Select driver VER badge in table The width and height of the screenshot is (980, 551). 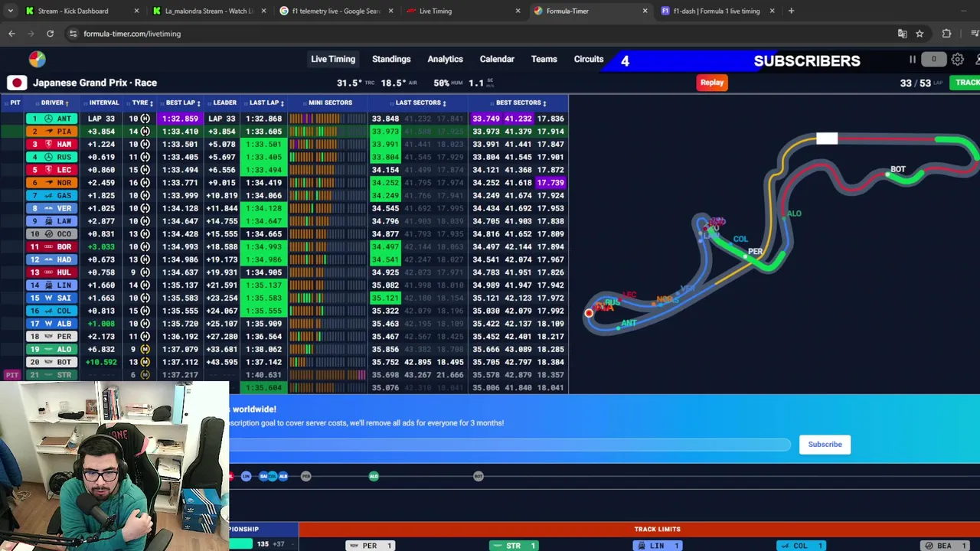pos(51,208)
